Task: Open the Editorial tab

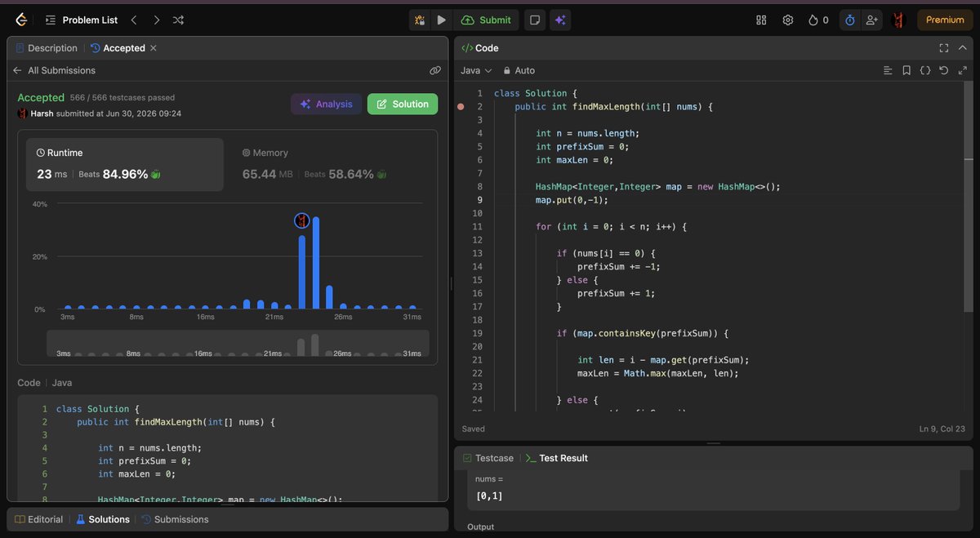Action: tap(38, 519)
